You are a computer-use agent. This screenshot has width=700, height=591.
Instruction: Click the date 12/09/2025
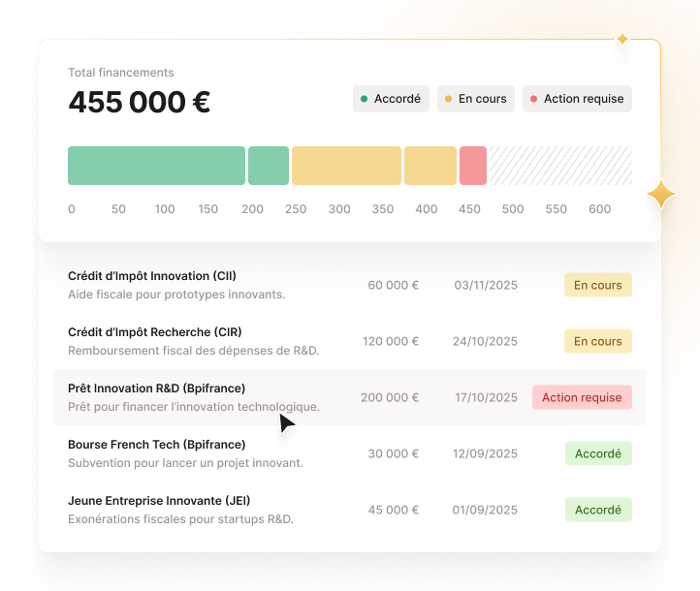tap(486, 453)
